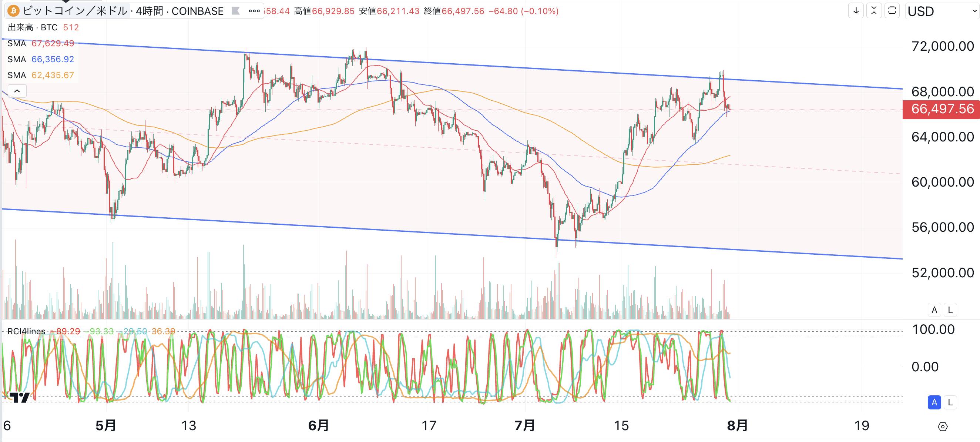Click the collapse pane chevrons icon

874,11
